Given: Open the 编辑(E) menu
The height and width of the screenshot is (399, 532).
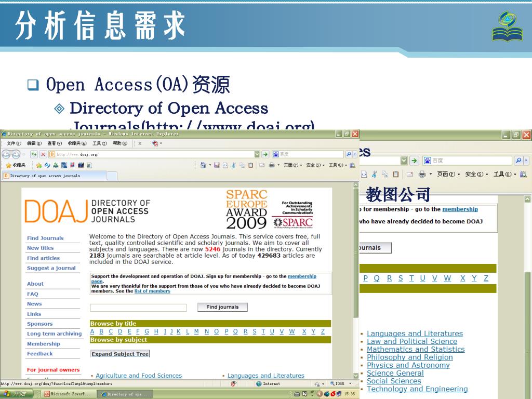Looking at the screenshot, I should (x=34, y=143).
